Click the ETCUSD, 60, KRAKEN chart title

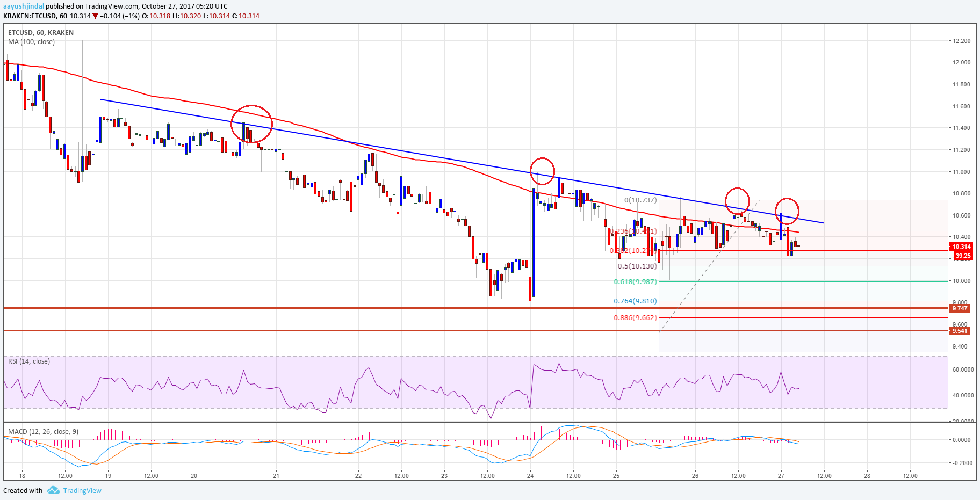[x=41, y=33]
